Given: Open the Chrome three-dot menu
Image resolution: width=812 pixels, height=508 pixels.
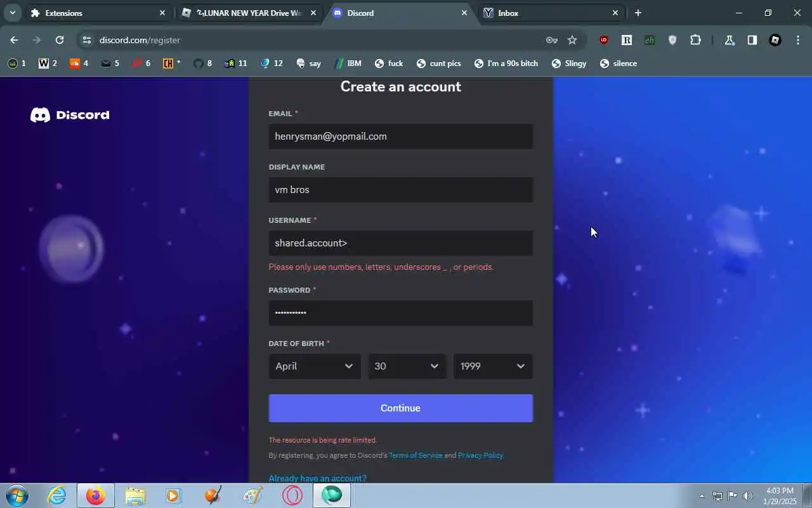Looking at the screenshot, I should point(798,40).
